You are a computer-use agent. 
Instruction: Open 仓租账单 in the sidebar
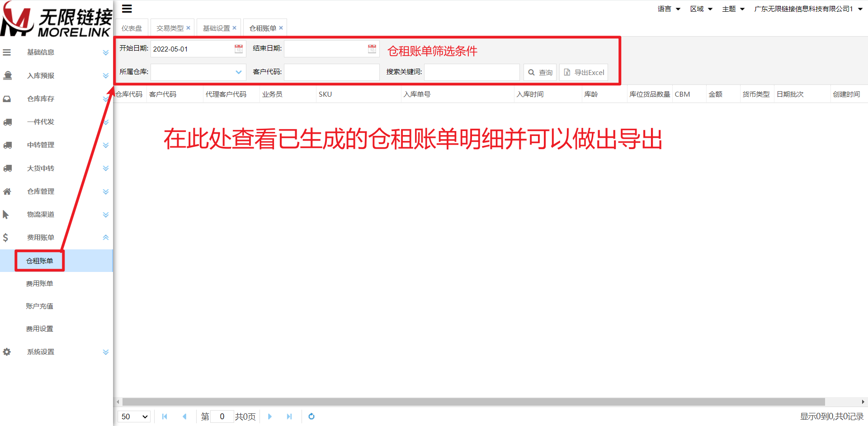(39, 261)
